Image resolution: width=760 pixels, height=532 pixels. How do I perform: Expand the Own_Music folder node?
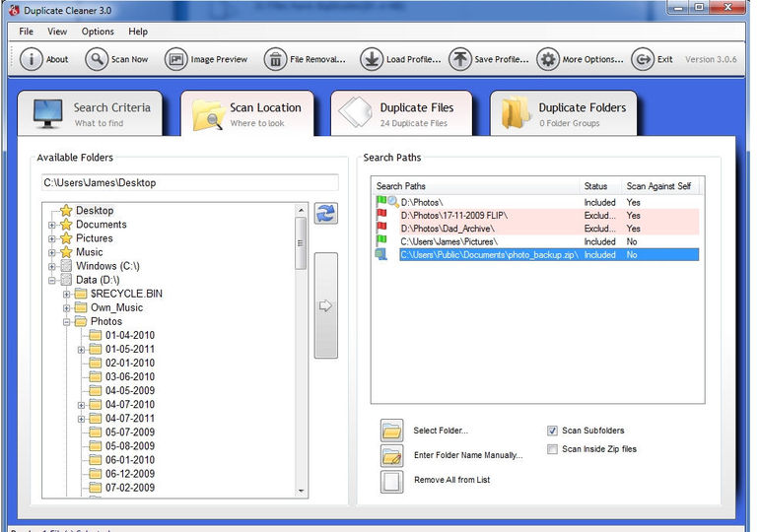(x=66, y=308)
